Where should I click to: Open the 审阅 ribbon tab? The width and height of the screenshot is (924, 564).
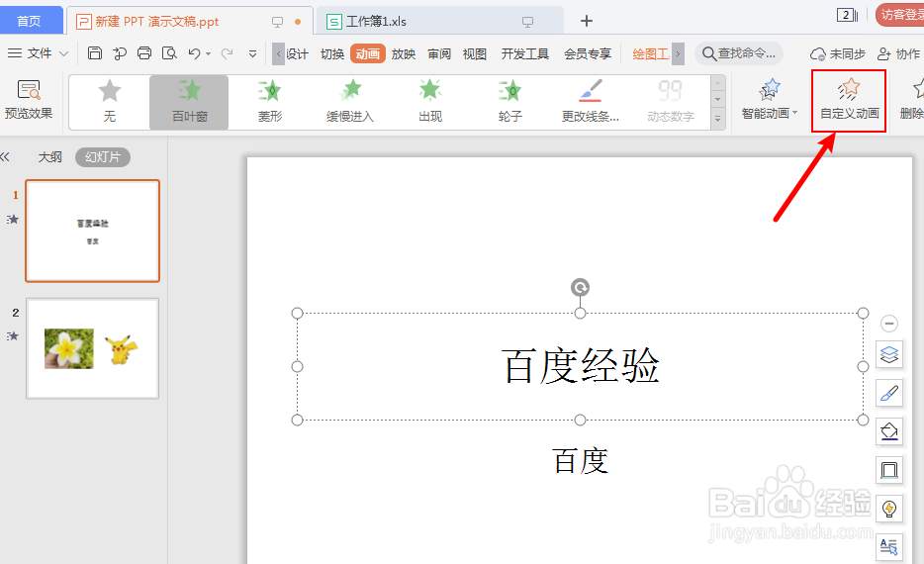(x=439, y=54)
